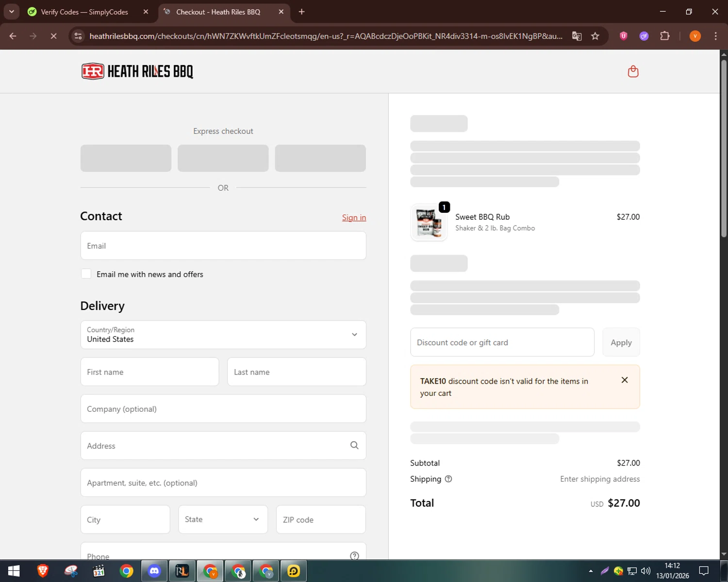Click the help icon in Phone field
The image size is (728, 582).
coord(354,556)
